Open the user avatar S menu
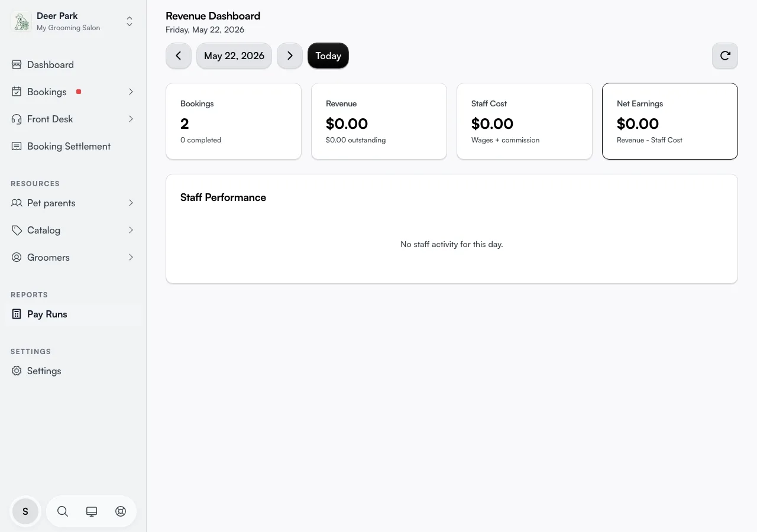Viewport: 757px width, 532px height. (x=25, y=511)
